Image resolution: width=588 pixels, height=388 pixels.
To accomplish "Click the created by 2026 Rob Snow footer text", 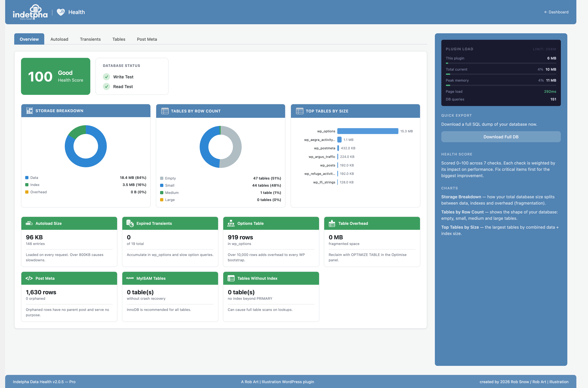I will click(x=524, y=382).
